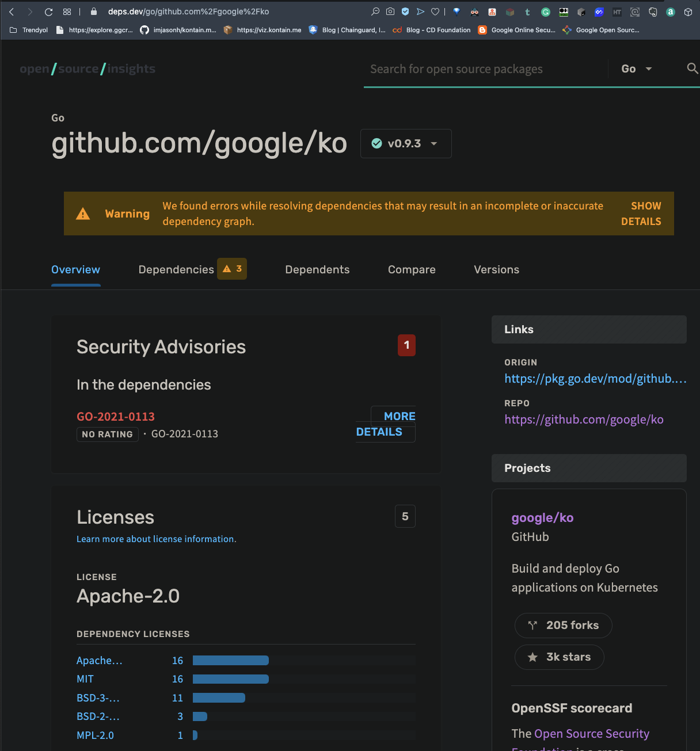Open the GO-2021-0113 advisory link
Screen dimensions: 700x751
tap(116, 416)
